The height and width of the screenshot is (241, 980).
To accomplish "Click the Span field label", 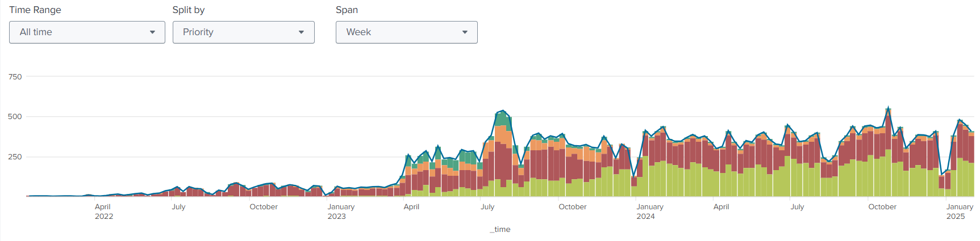I will 347,10.
